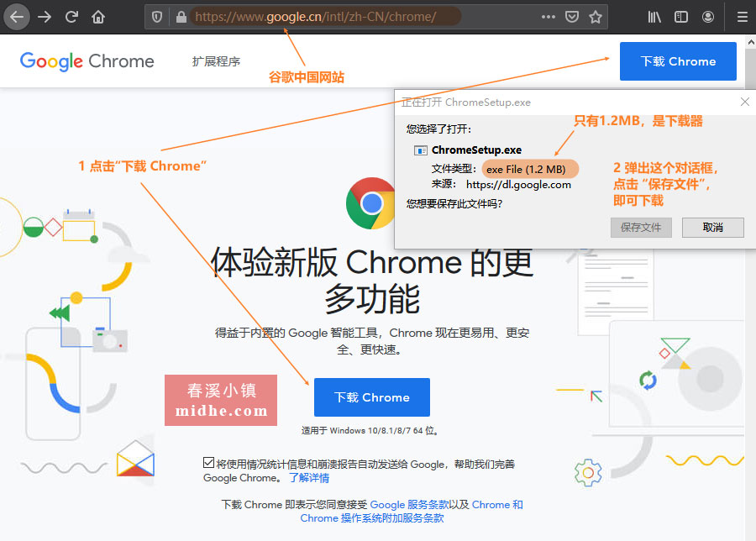Bookmark this page with star icon
756x541 pixels.
click(596, 17)
